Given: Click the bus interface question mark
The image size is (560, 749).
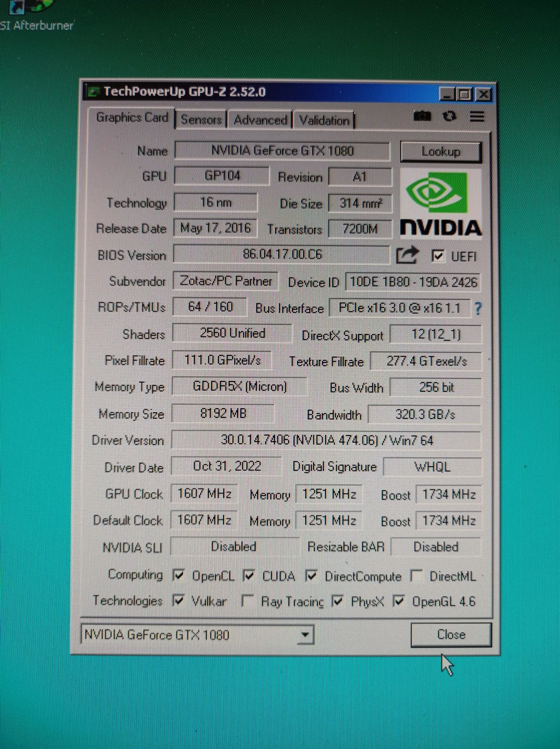Looking at the screenshot, I should point(478,308).
